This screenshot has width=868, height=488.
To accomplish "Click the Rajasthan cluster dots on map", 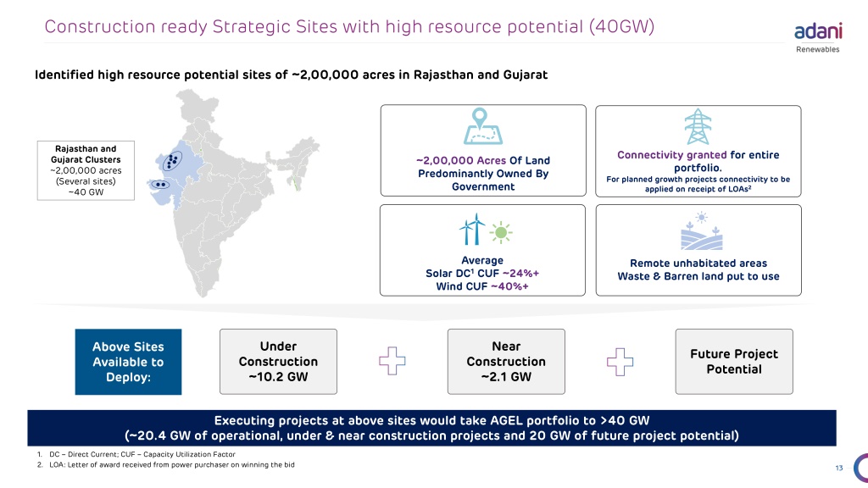I will coord(172,160).
